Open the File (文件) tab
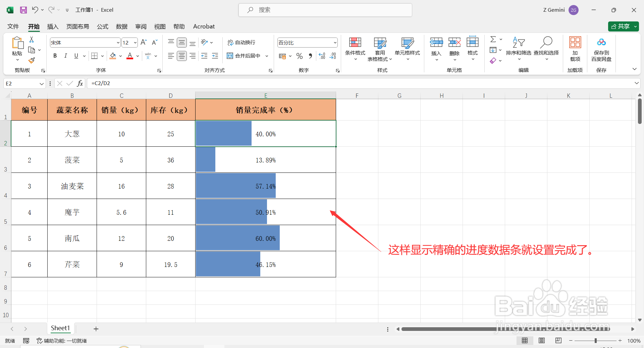 click(13, 26)
